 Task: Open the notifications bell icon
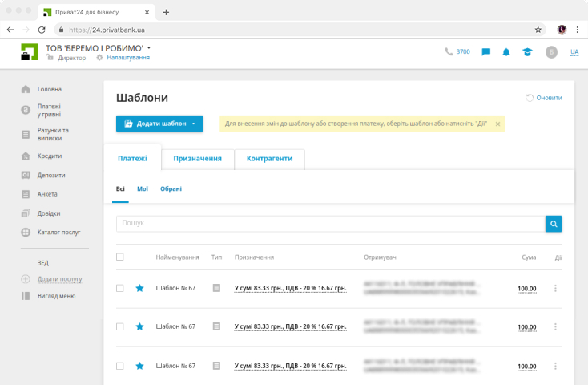506,52
